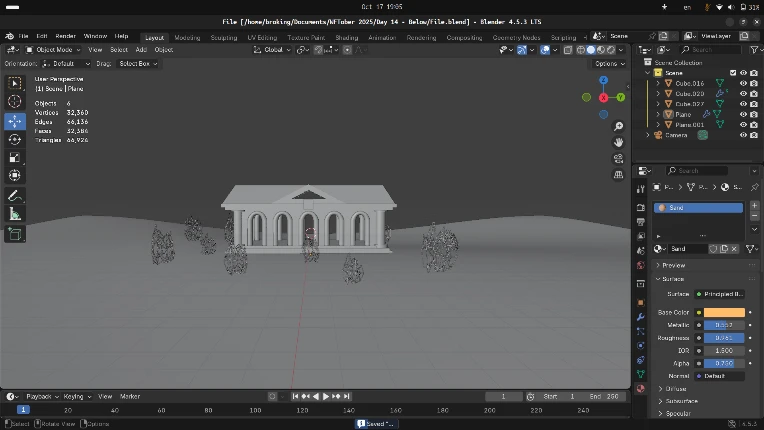
Task: Open the Material properties tab
Action: pyautogui.click(x=641, y=389)
